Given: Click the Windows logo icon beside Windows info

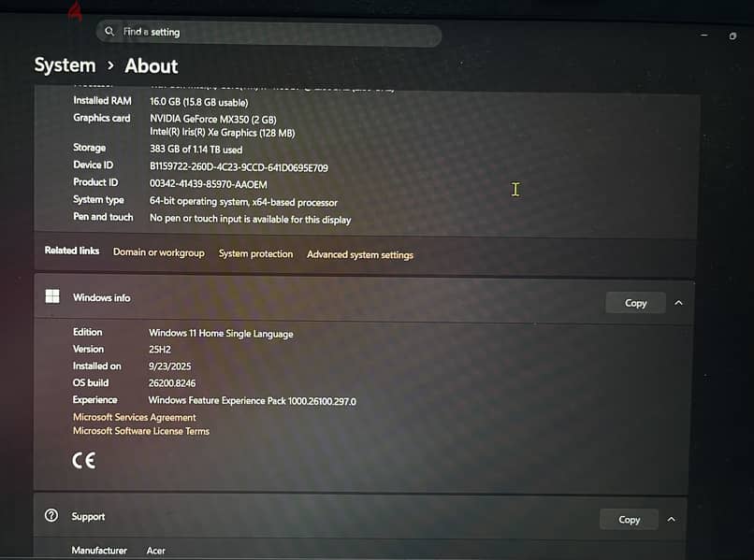Looking at the screenshot, I should tap(52, 296).
